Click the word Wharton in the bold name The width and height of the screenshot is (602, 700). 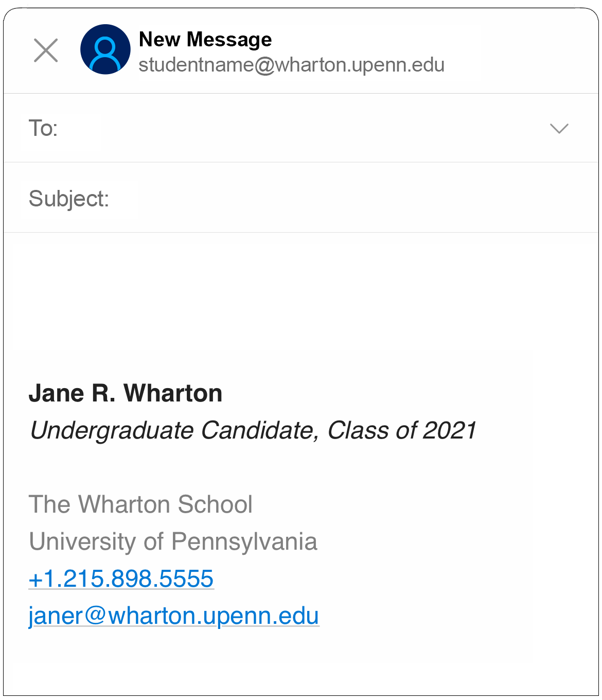(173, 393)
